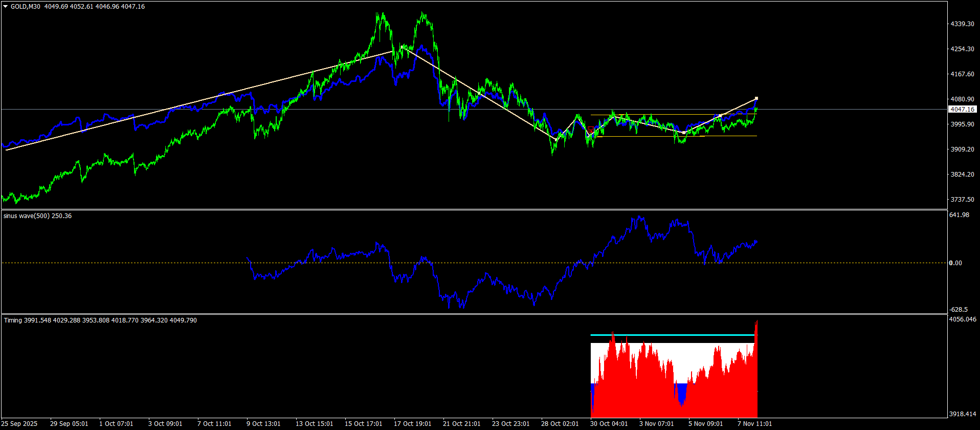The width and height of the screenshot is (980, 430).
Task: Click price level 4339.30 on axis
Action: click(x=962, y=24)
